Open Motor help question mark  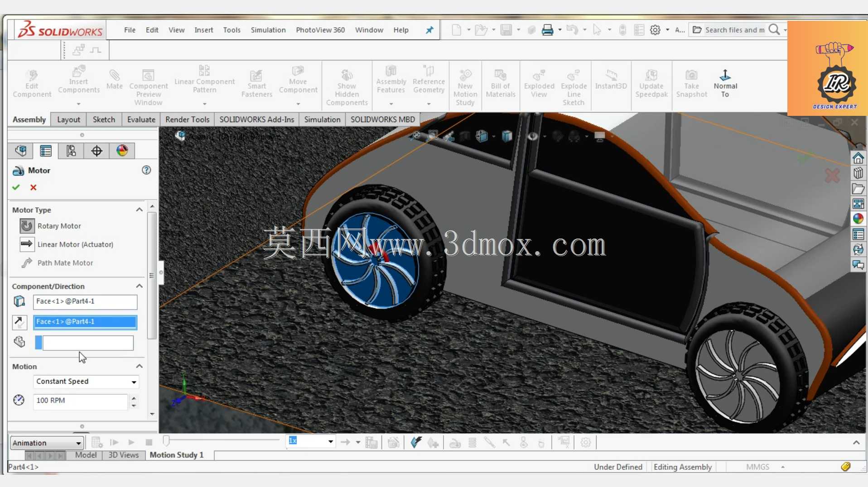click(146, 170)
